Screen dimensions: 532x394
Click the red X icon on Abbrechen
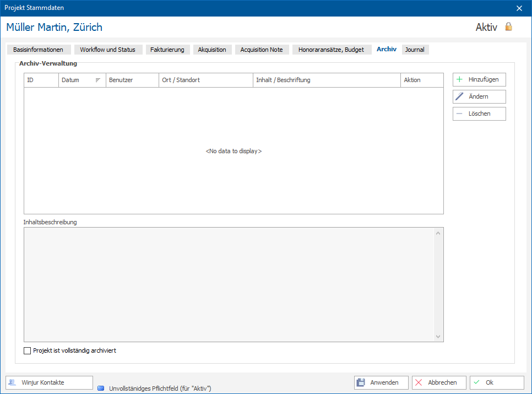pyautogui.click(x=419, y=382)
